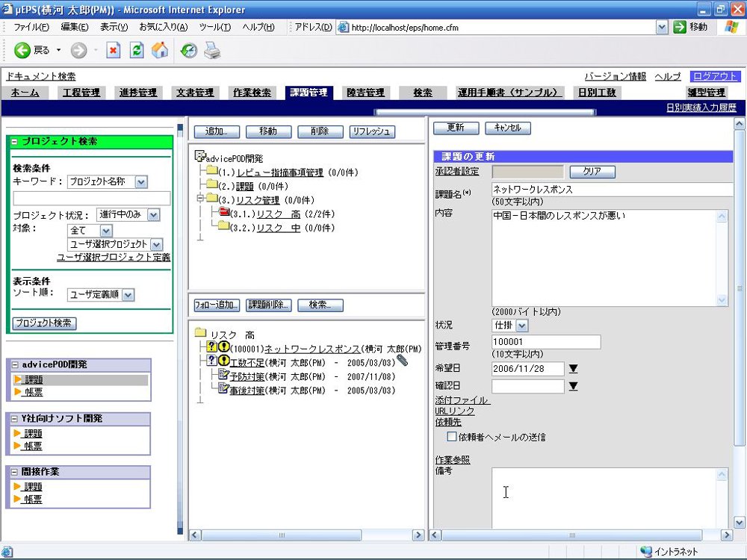Click the レビュー指摘事項管理 folder icon
The image size is (747, 560).
[x=212, y=170]
